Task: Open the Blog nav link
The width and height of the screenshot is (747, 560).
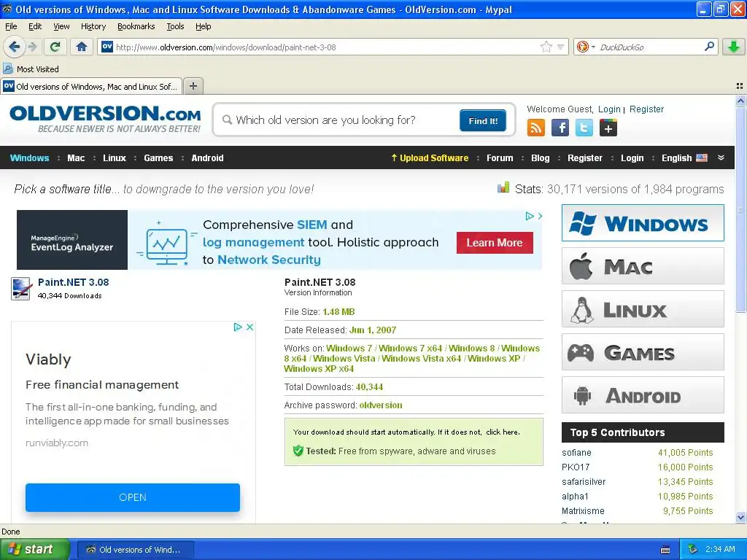Action: 541,157
